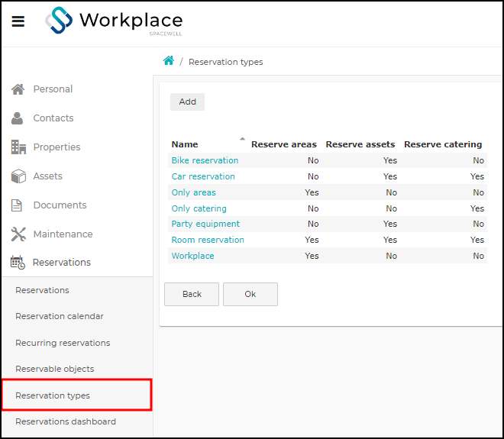504x439 pixels.
Task: Confirm with the Ok button
Action: click(250, 294)
